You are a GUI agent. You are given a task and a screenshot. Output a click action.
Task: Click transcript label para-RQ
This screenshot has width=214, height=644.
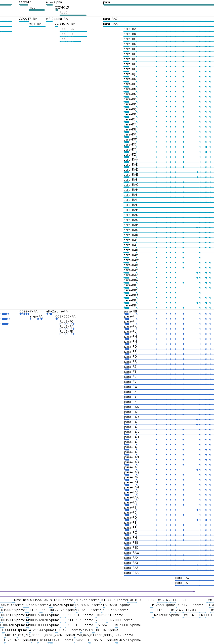point(130,109)
